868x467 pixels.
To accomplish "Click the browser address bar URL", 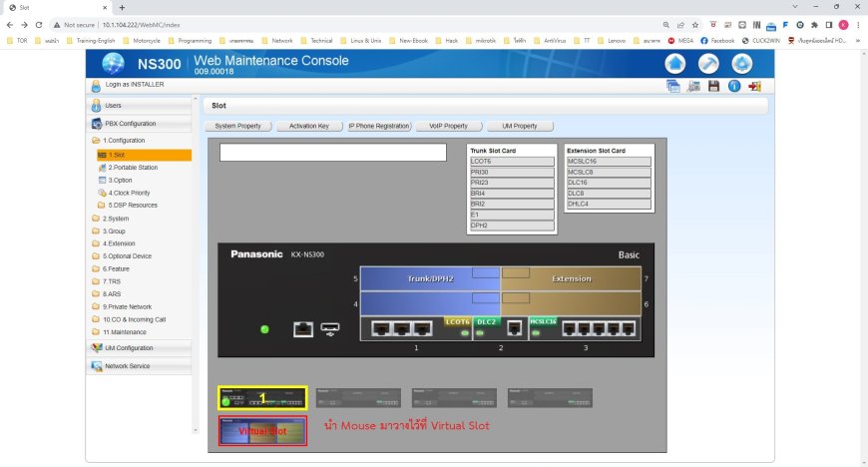I will pos(141,25).
